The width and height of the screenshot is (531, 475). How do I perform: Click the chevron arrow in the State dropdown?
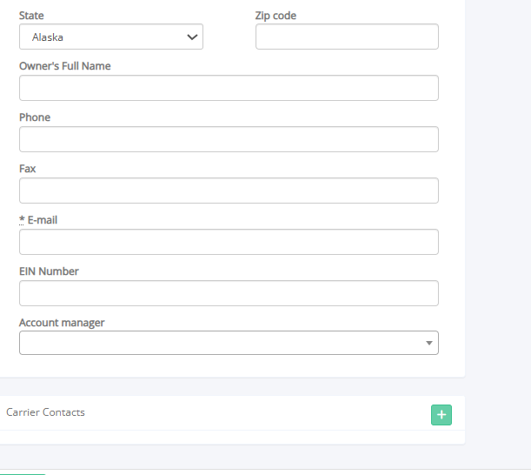[192, 37]
